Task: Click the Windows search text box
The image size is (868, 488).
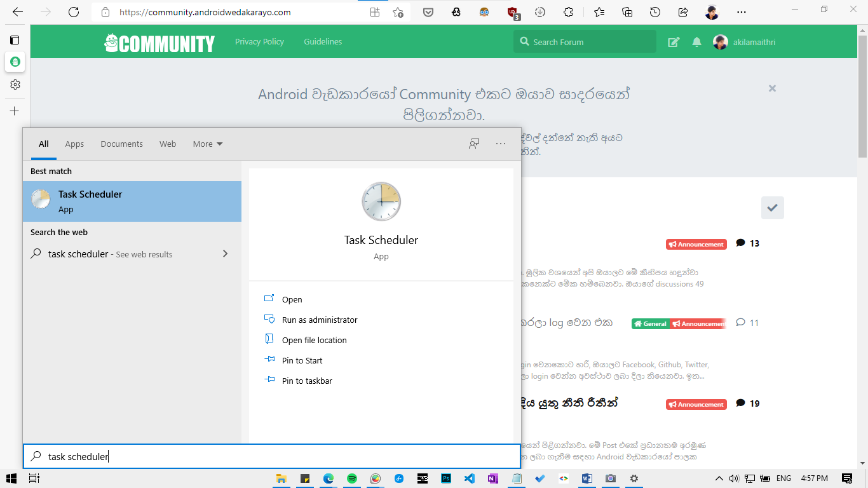Action: tap(272, 456)
